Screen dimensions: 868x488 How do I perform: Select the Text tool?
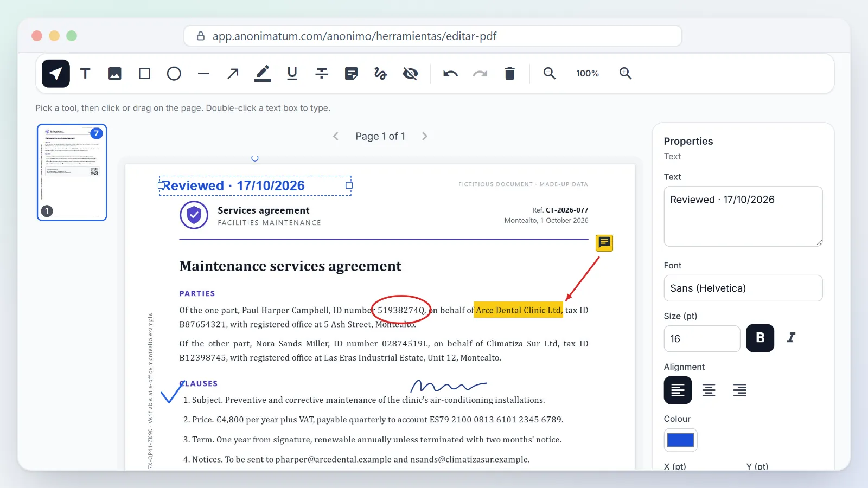click(85, 74)
